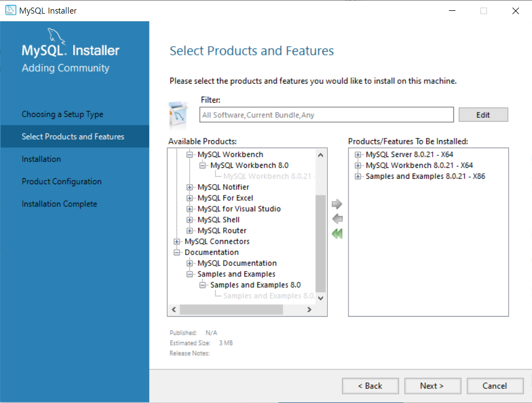Expand the MySQL Notifier node
Image resolution: width=532 pixels, height=403 pixels.
[x=189, y=187]
